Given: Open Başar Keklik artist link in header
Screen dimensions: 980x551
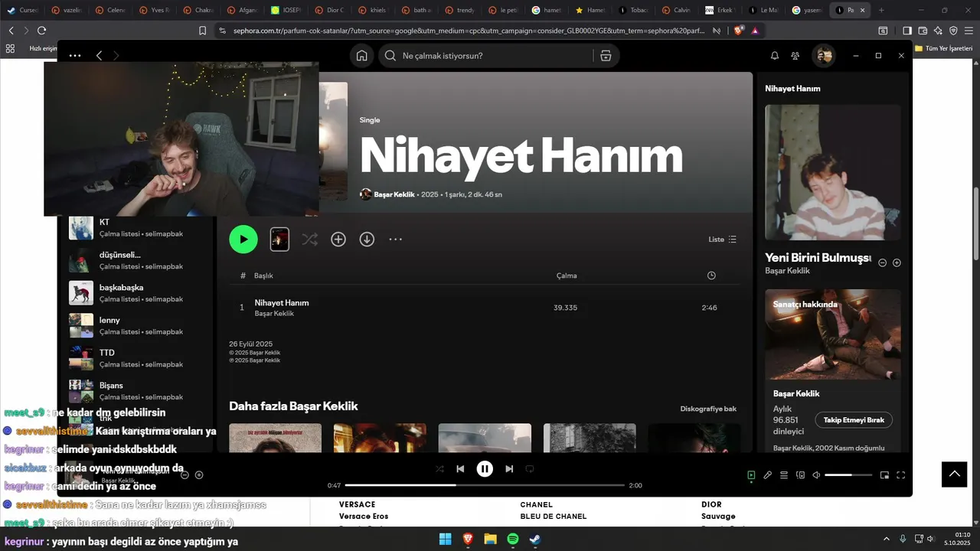Looking at the screenshot, I should pyautogui.click(x=394, y=194).
